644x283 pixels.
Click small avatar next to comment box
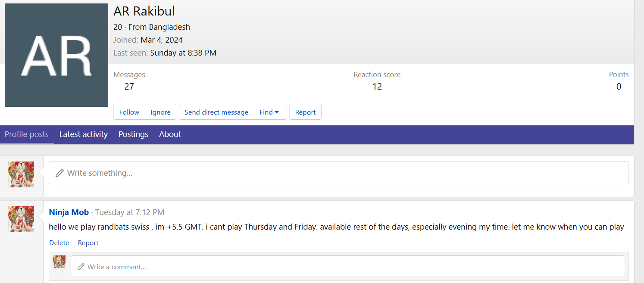click(59, 262)
